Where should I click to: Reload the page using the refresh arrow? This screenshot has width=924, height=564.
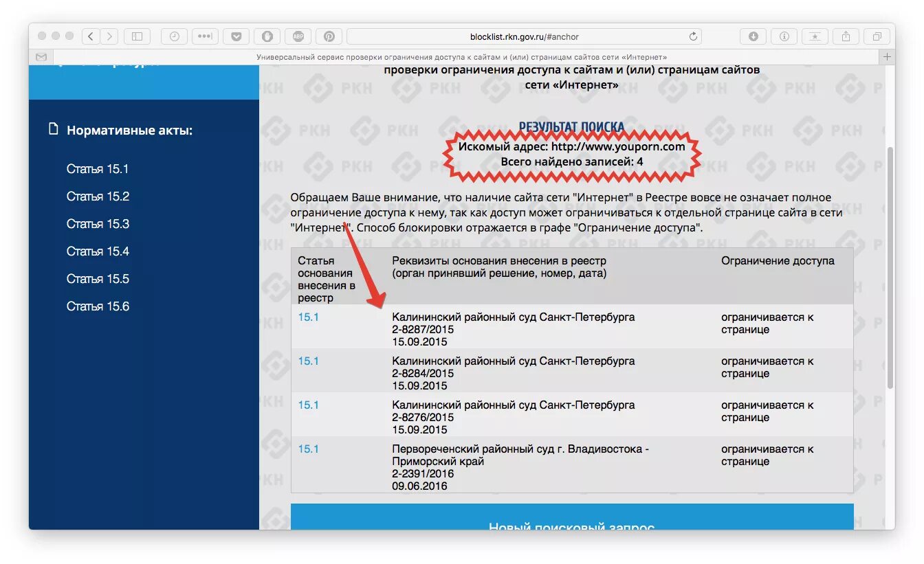coord(693,36)
